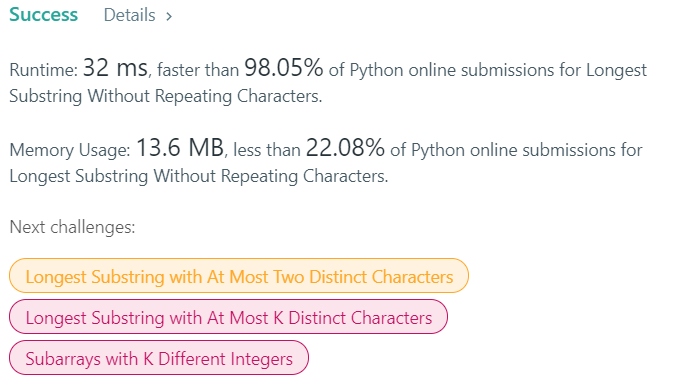This screenshot has width=684, height=385.
Task: Open the Details link
Action: [138, 15]
